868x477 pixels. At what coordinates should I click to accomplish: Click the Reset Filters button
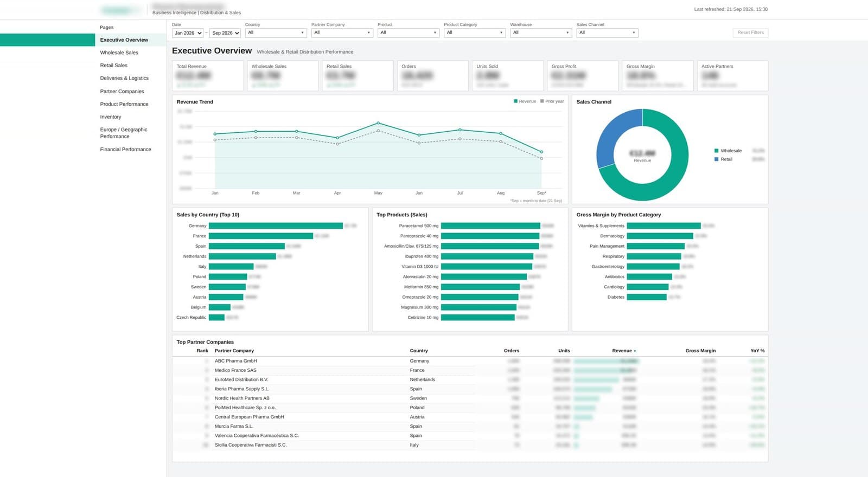tap(750, 33)
